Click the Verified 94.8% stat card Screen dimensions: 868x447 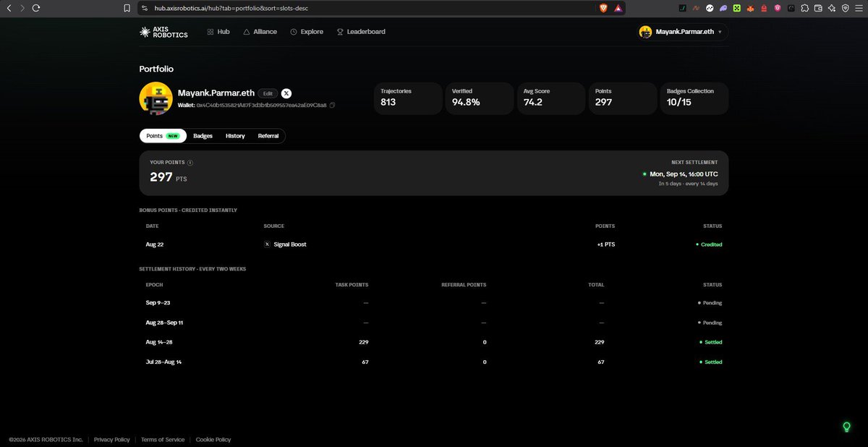pos(480,98)
